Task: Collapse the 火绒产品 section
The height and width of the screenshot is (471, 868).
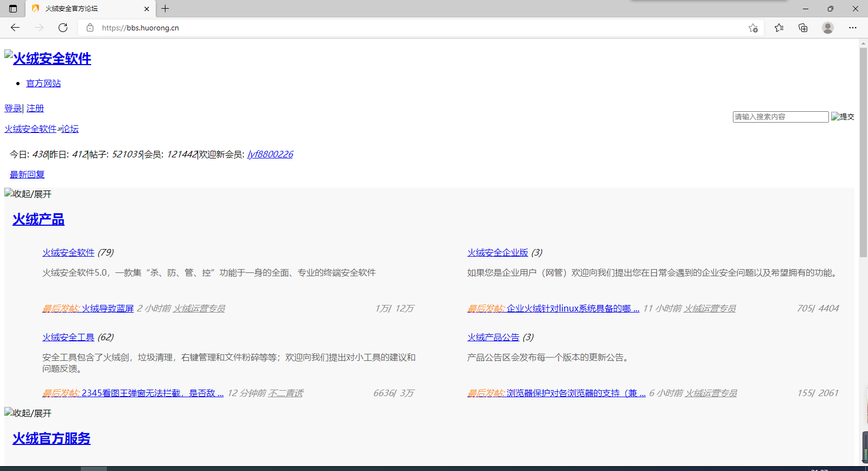Action: pos(28,194)
